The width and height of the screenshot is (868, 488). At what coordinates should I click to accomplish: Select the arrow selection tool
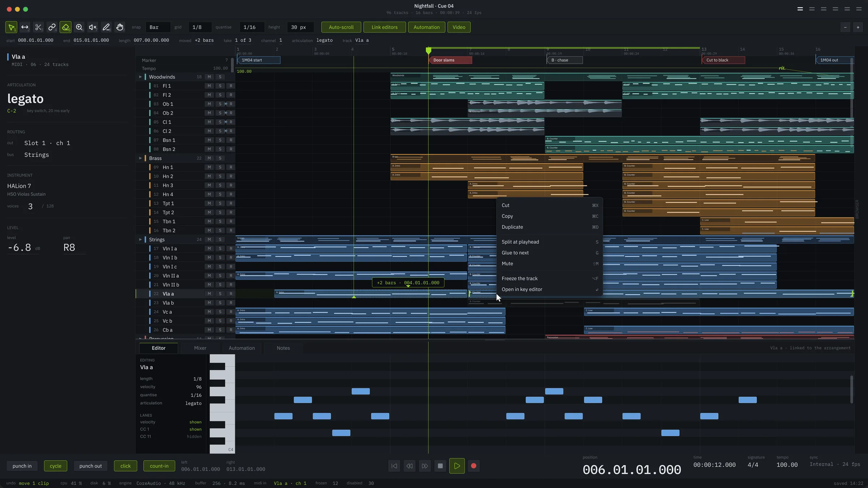coord(11,27)
